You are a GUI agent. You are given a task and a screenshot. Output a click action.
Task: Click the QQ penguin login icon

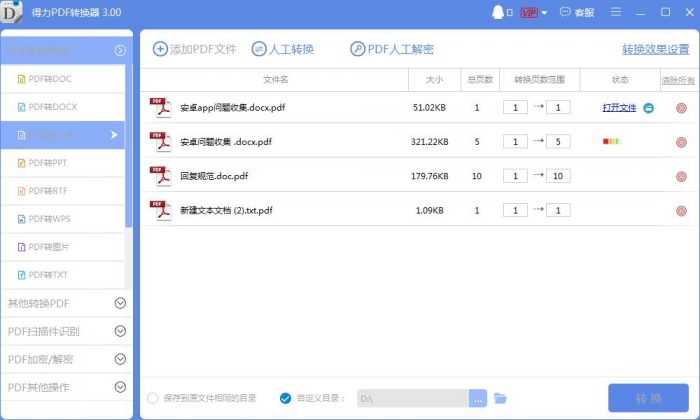coord(497,12)
